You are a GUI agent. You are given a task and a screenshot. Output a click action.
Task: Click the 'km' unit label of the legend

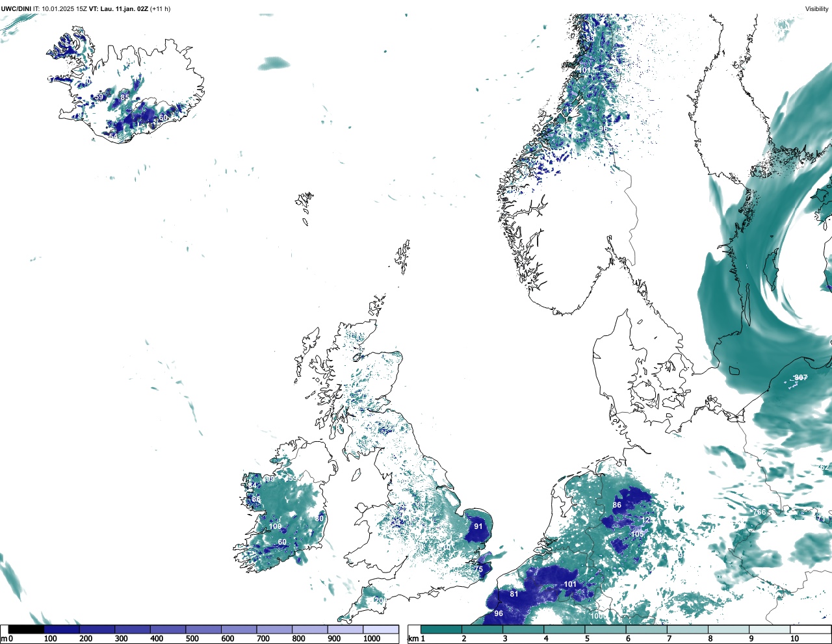tap(413, 639)
